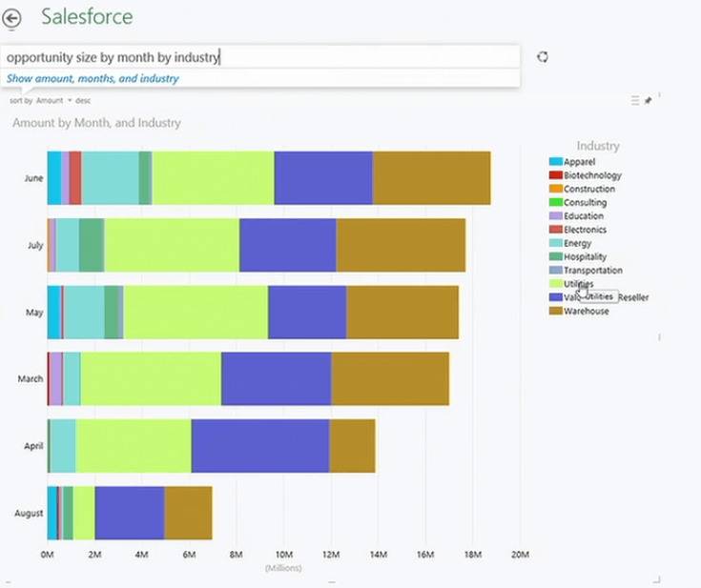Viewport: 701px width, 588px height.
Task: Click the Warehouse legend entry
Action: (586, 311)
